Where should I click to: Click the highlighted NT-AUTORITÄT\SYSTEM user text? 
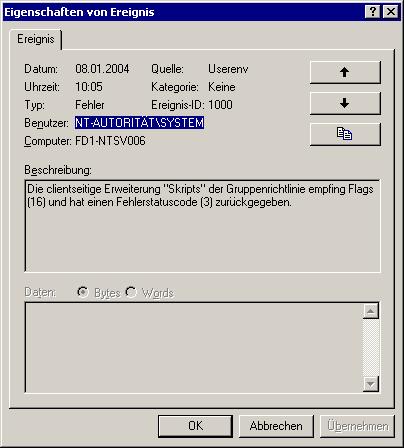(x=139, y=123)
